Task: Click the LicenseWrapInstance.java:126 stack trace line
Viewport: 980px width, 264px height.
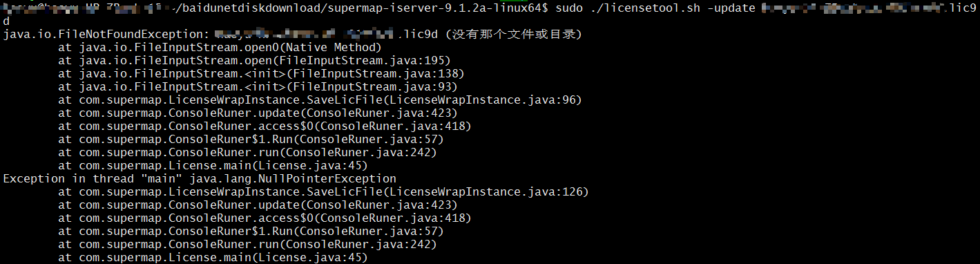Action: [x=323, y=192]
